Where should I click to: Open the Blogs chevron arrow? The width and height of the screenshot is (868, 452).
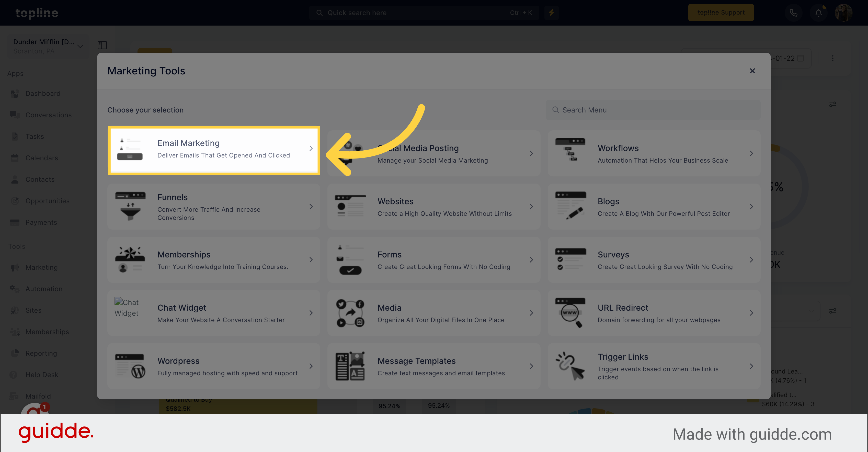(751, 207)
